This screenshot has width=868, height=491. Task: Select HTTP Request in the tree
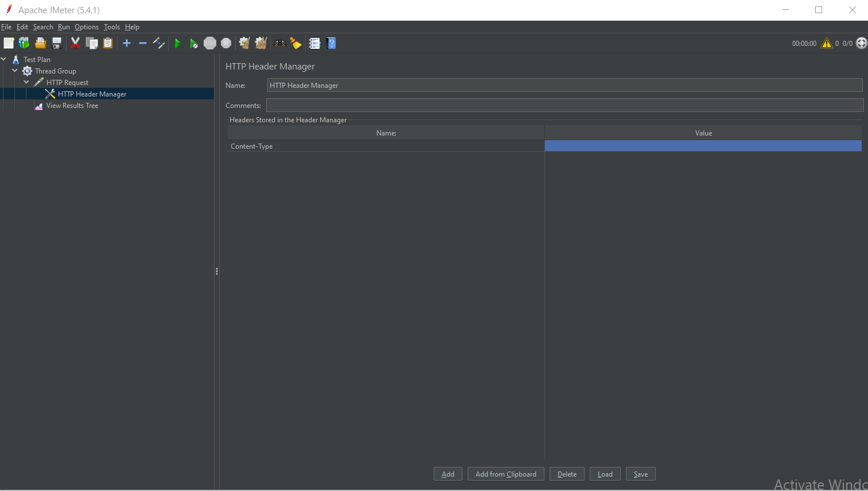[67, 83]
